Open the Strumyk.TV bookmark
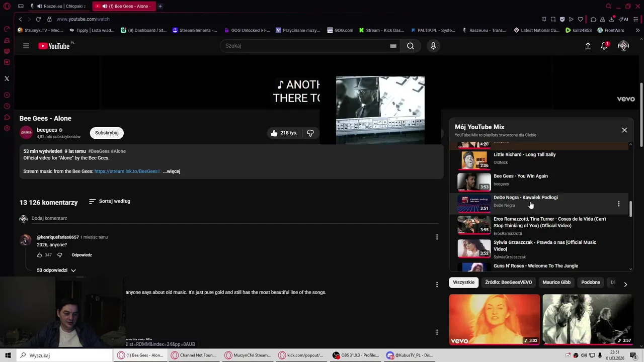 point(40,30)
